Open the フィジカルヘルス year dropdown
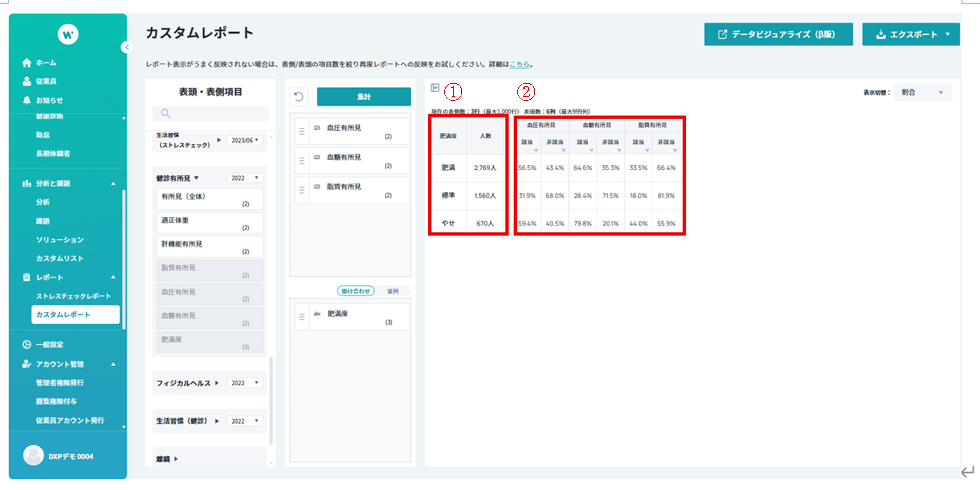 245,383
